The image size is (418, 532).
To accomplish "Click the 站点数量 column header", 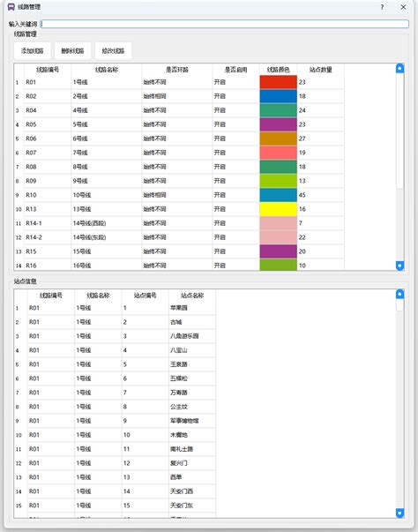I will (x=321, y=70).
